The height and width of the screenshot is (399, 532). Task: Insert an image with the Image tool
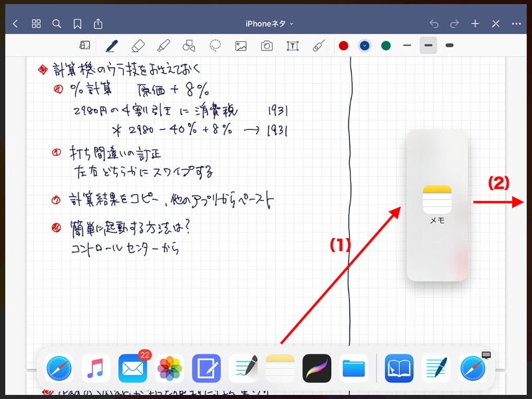click(x=241, y=46)
